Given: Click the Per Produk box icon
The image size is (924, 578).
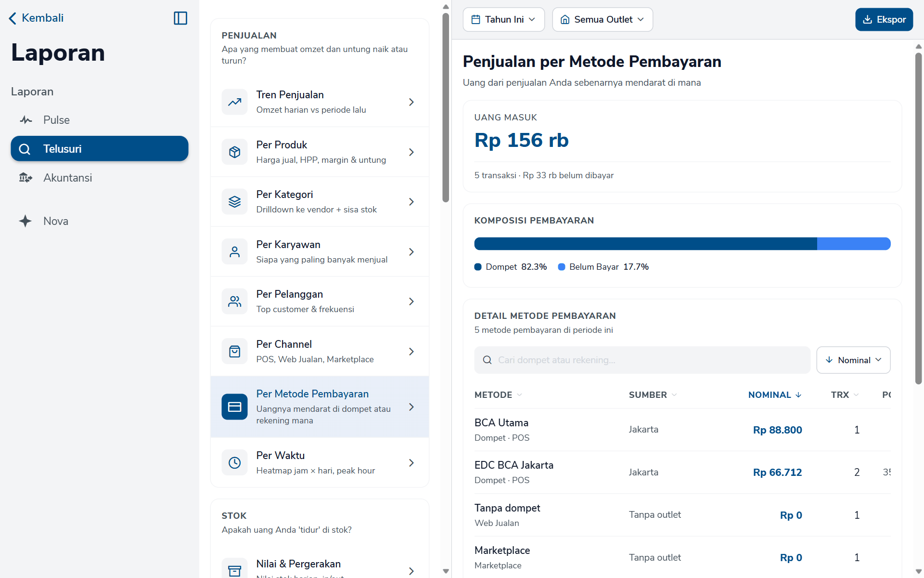Looking at the screenshot, I should [234, 152].
